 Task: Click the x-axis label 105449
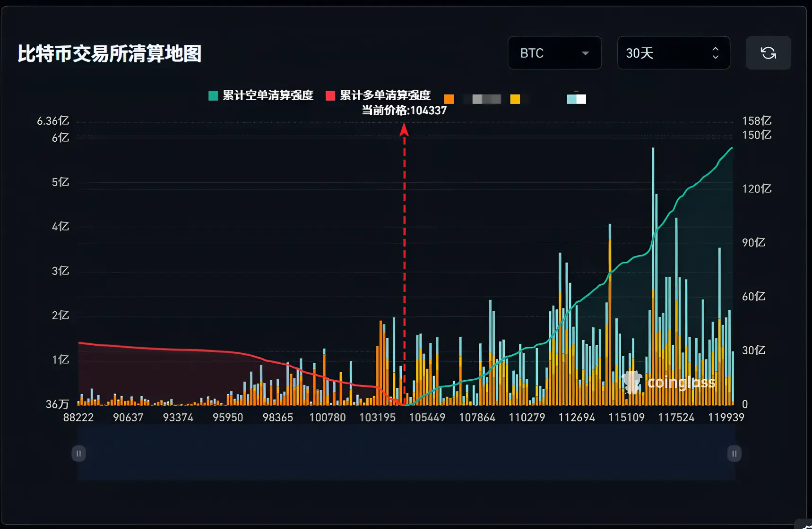427,418
